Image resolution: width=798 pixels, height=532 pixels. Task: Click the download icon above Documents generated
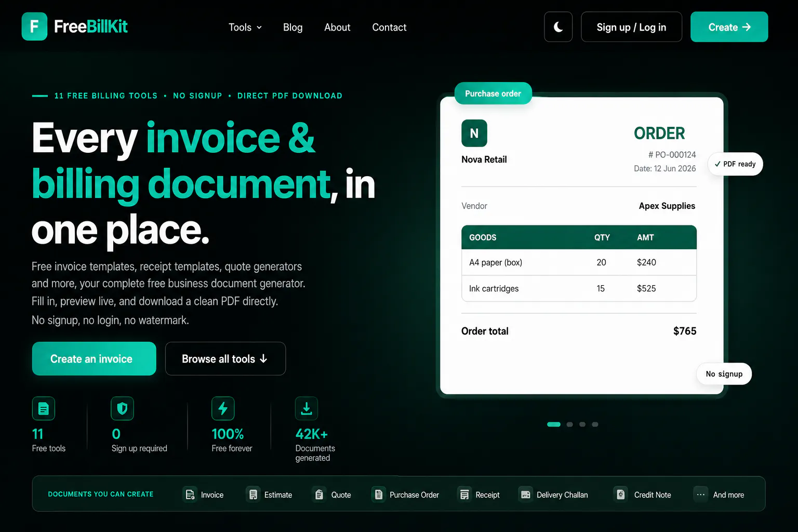(307, 409)
